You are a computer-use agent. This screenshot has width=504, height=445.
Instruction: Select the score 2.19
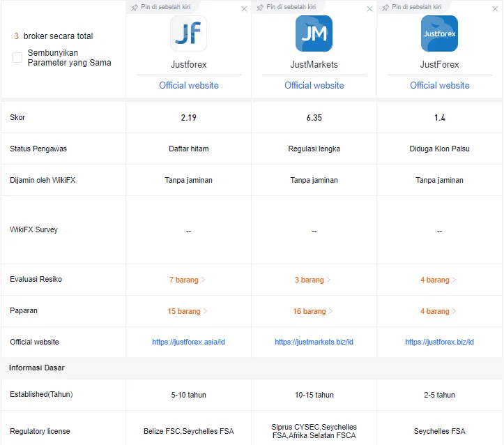(x=189, y=118)
